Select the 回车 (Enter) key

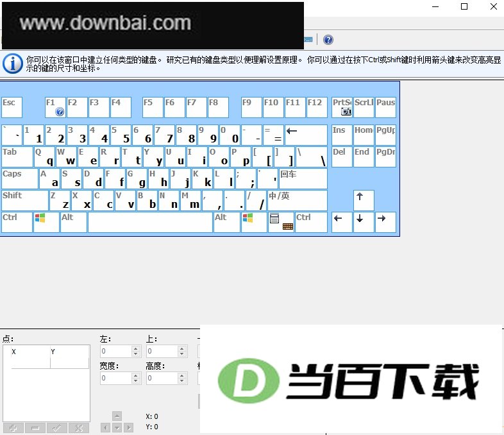(303, 178)
